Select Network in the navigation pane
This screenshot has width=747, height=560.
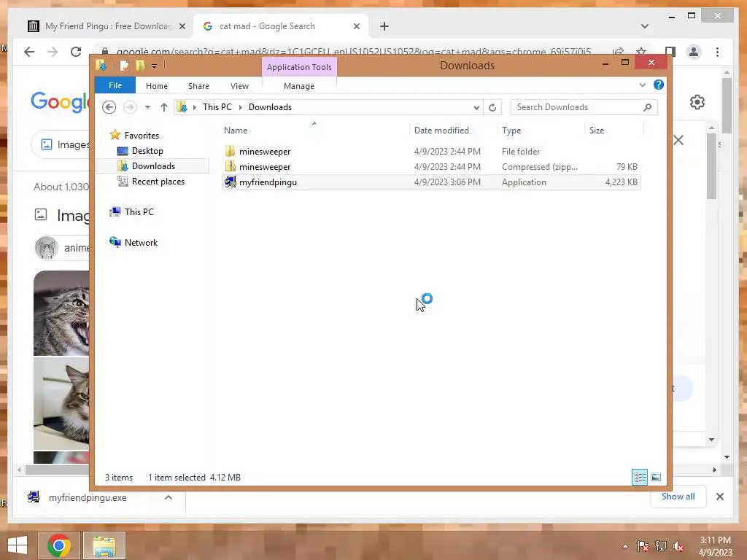[141, 242]
